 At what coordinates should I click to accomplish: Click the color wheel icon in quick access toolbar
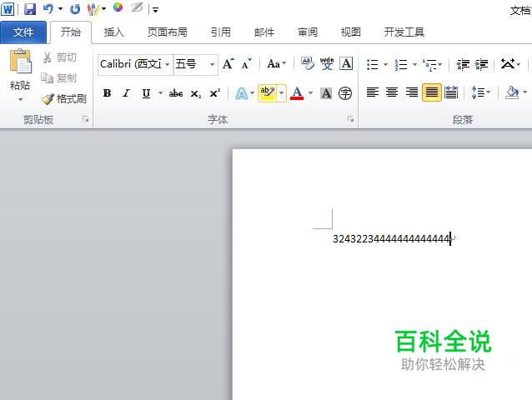(118, 7)
